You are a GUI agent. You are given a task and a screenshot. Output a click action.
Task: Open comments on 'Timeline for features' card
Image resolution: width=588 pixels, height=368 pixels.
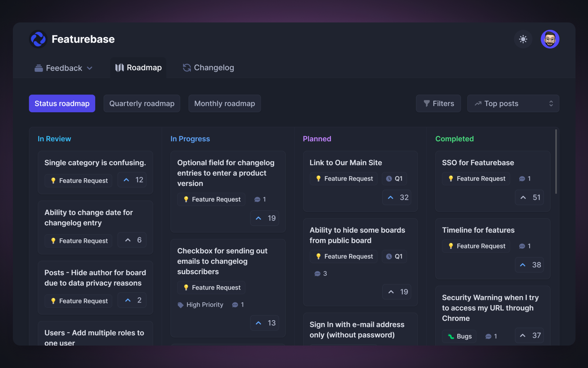[525, 246]
